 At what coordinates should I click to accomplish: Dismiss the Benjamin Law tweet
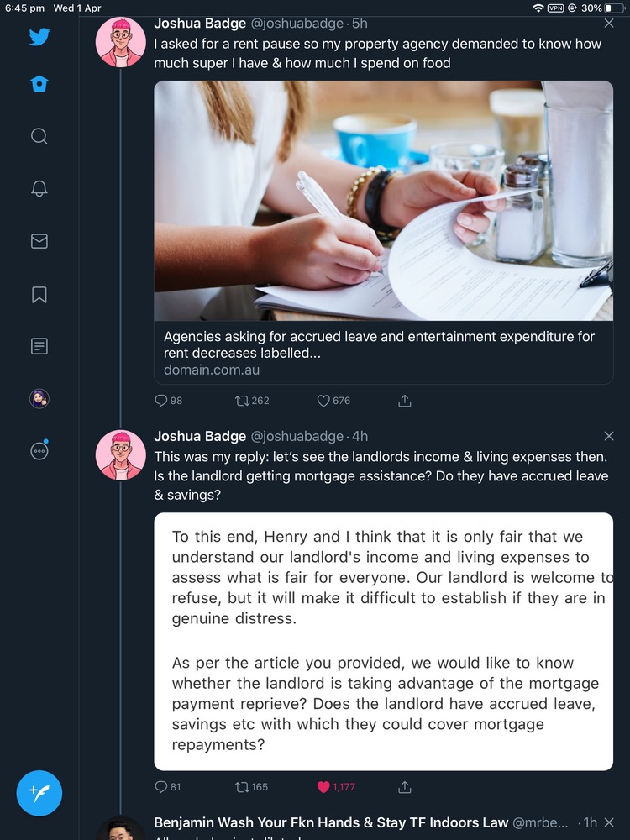pyautogui.click(x=610, y=822)
